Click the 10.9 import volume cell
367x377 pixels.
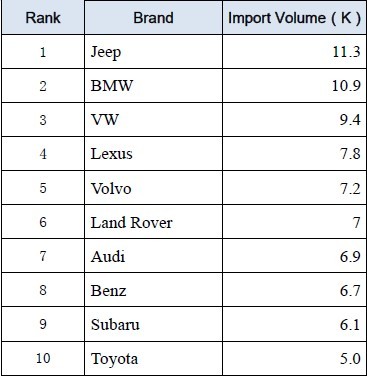[294, 86]
